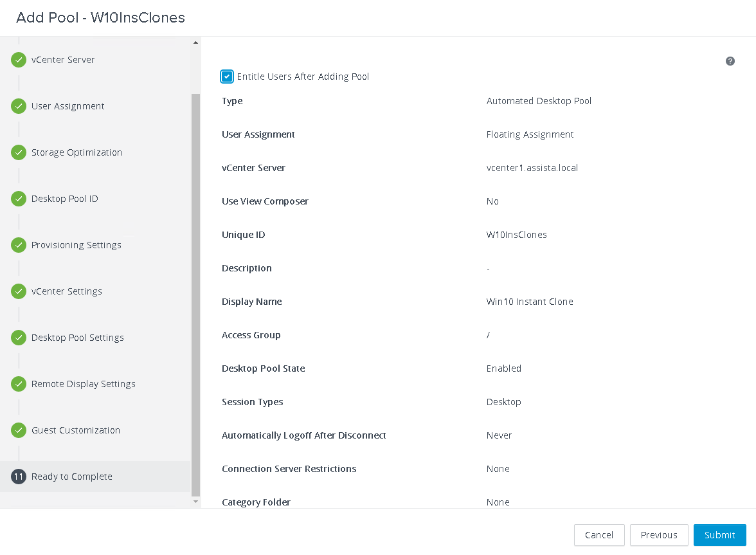Viewport: 756px width, 555px height.
Task: Click the Unique ID value W10InsClones
Action: (x=516, y=235)
